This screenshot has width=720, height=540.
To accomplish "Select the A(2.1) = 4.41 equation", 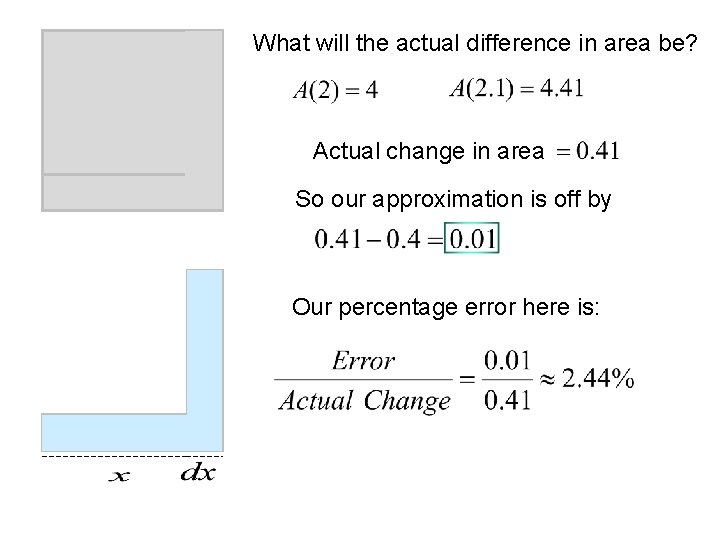I will [x=517, y=89].
